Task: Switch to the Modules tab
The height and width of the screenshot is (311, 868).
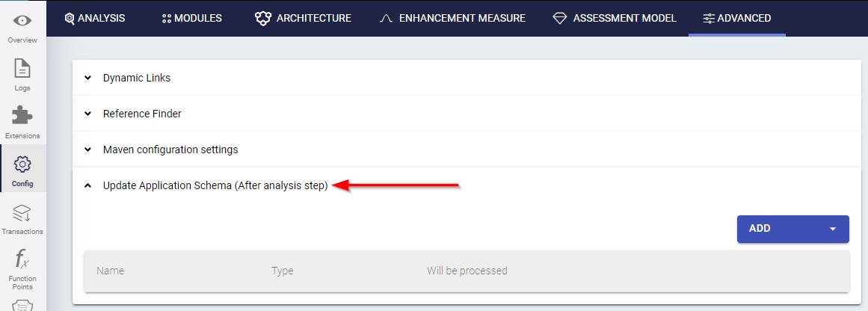Action: point(192,18)
